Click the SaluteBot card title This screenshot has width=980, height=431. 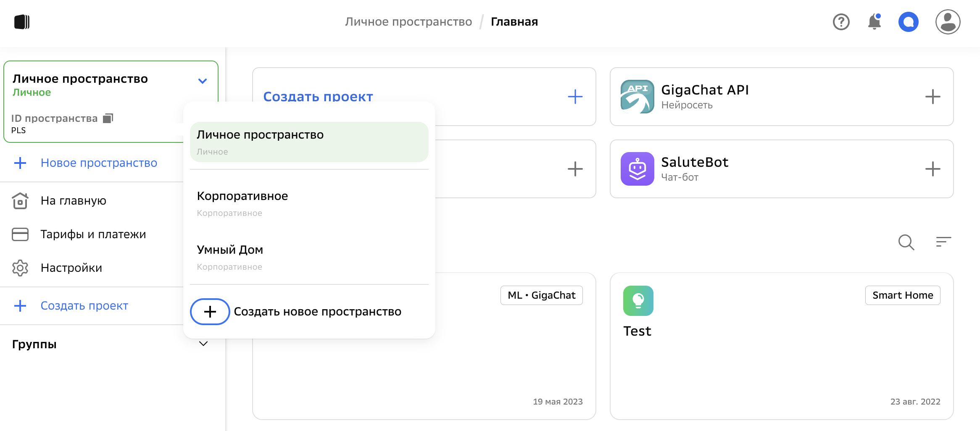coord(695,162)
